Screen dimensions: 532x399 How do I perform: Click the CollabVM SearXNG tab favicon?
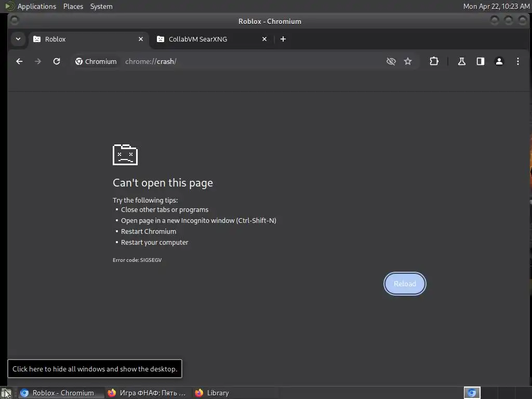point(161,39)
